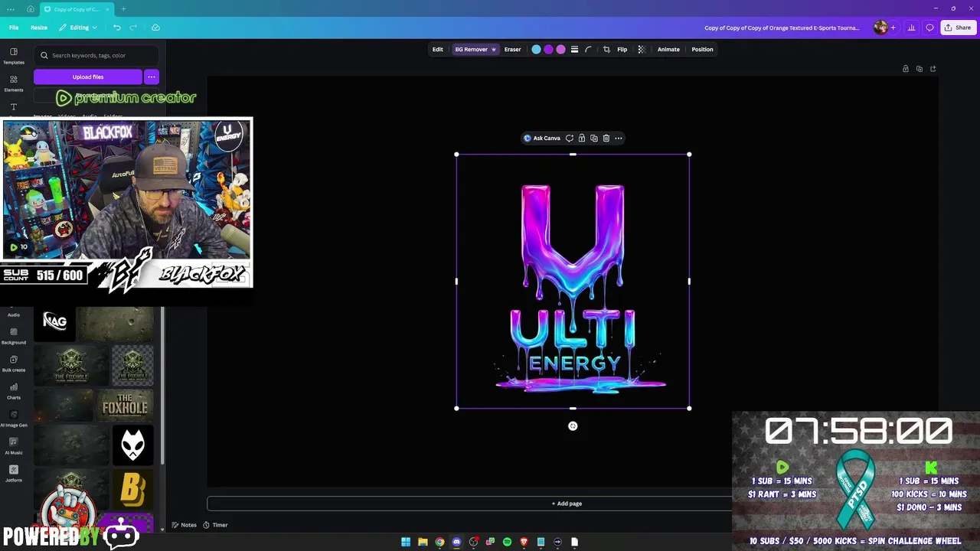Click the Redo arrow

coord(133,28)
